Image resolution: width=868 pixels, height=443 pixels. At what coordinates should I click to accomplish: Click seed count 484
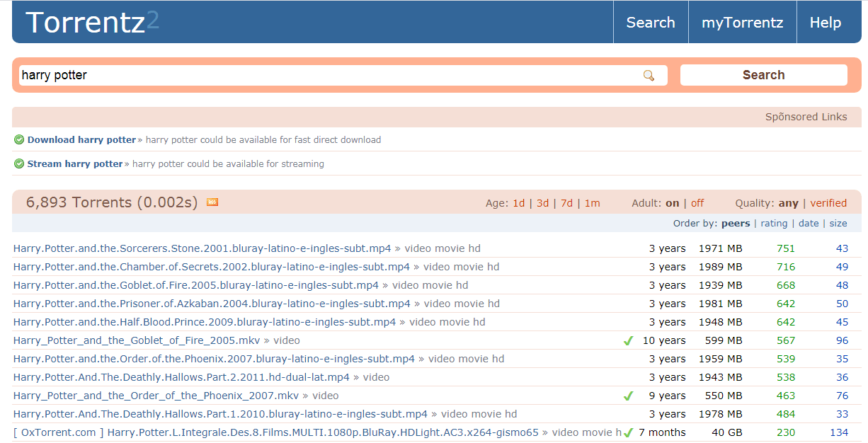tap(786, 414)
